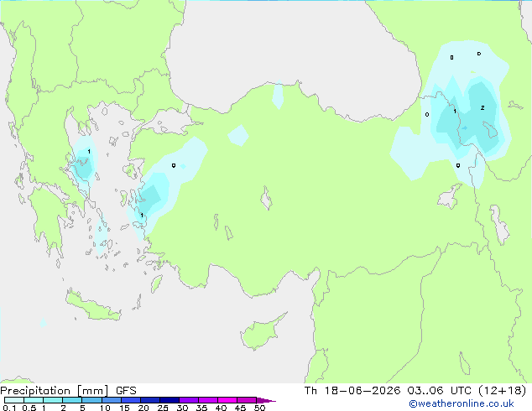Screen dimensions: 532x411
Task: Select the 5–10 mm legend swatch
Action: (92, 400)
